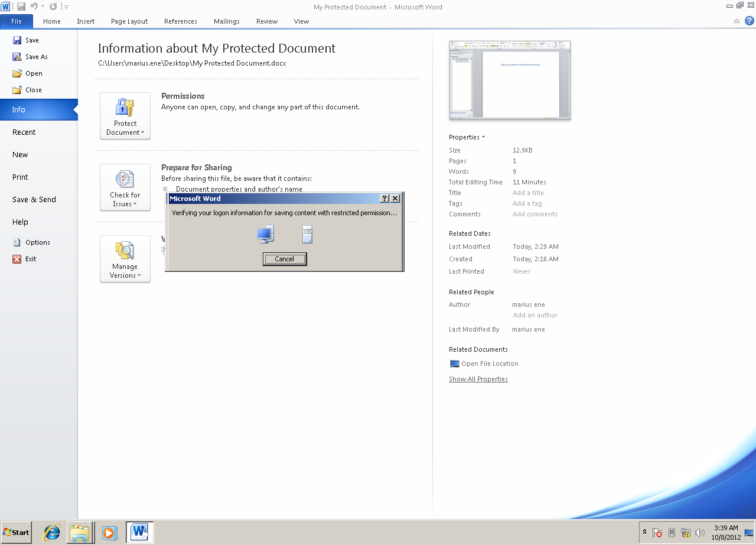The height and width of the screenshot is (545, 756).
Task: Click Open File Location icon
Action: [454, 364]
